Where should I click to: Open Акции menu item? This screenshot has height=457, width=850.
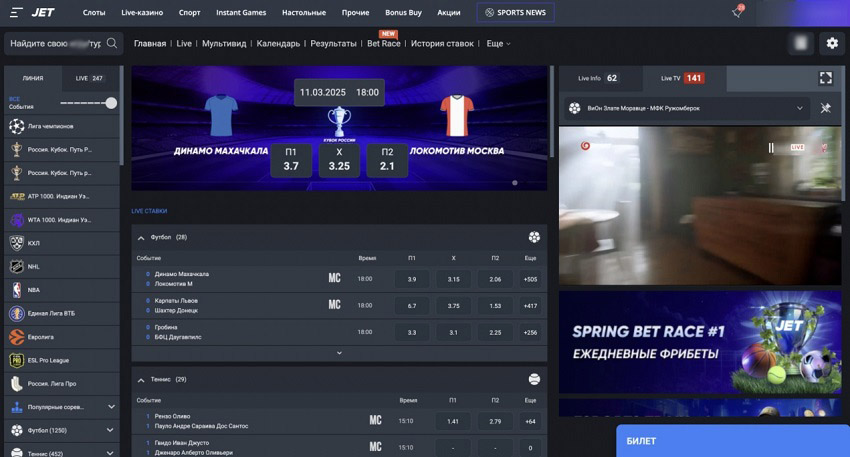click(449, 12)
